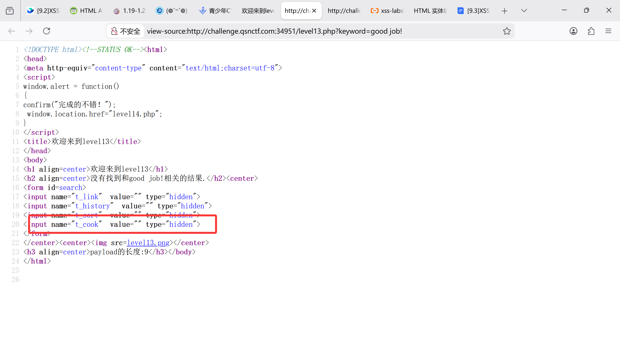Switch to the 'xss-labs' tab
The height and width of the screenshot is (364, 620).
coord(388,11)
